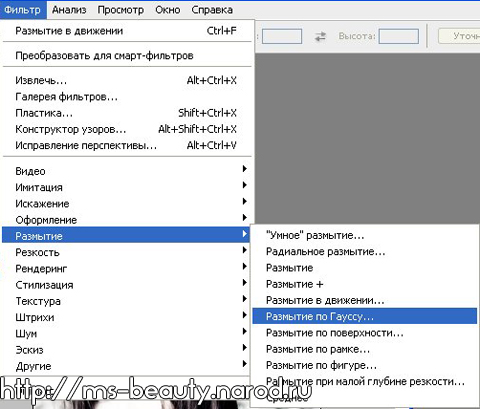
Task: Choose Размытие по рамке
Action: (x=365, y=349)
